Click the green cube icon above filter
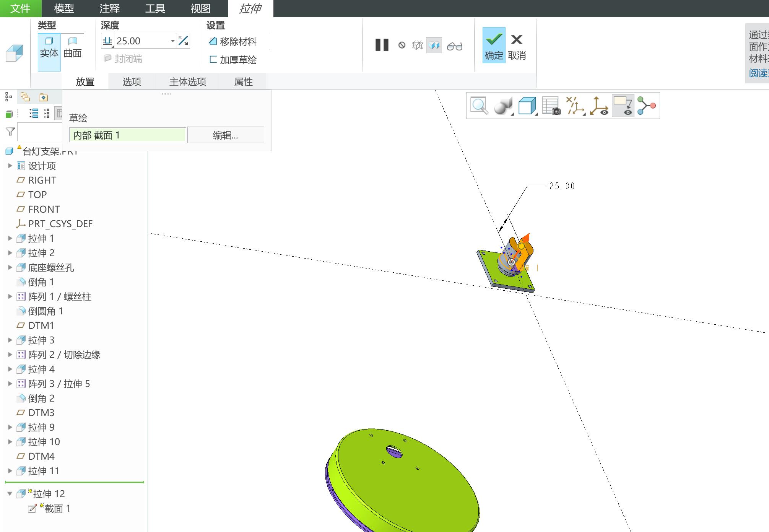The width and height of the screenshot is (769, 532). coord(9,114)
